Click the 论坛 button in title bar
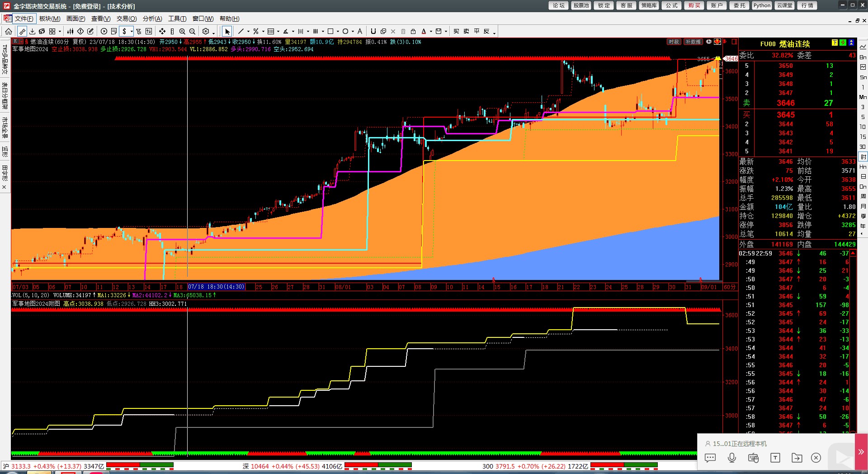This screenshot has width=868, height=474. point(558,5)
